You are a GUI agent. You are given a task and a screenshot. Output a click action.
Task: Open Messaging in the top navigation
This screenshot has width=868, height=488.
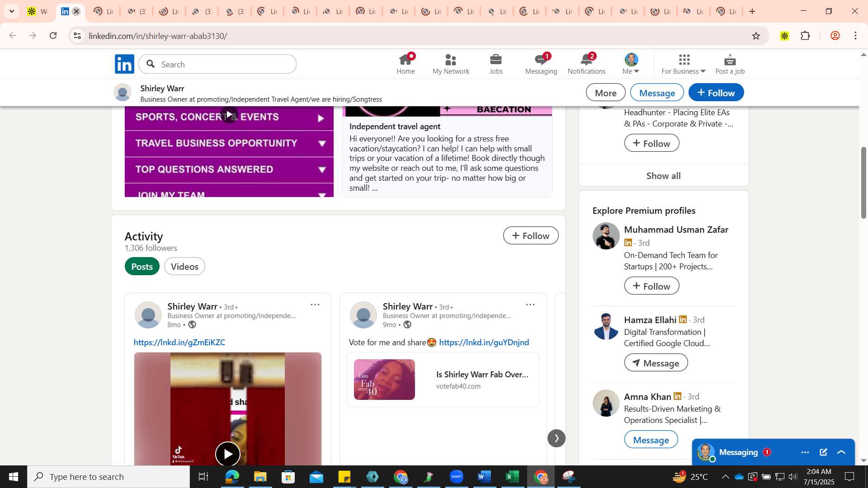(x=541, y=64)
